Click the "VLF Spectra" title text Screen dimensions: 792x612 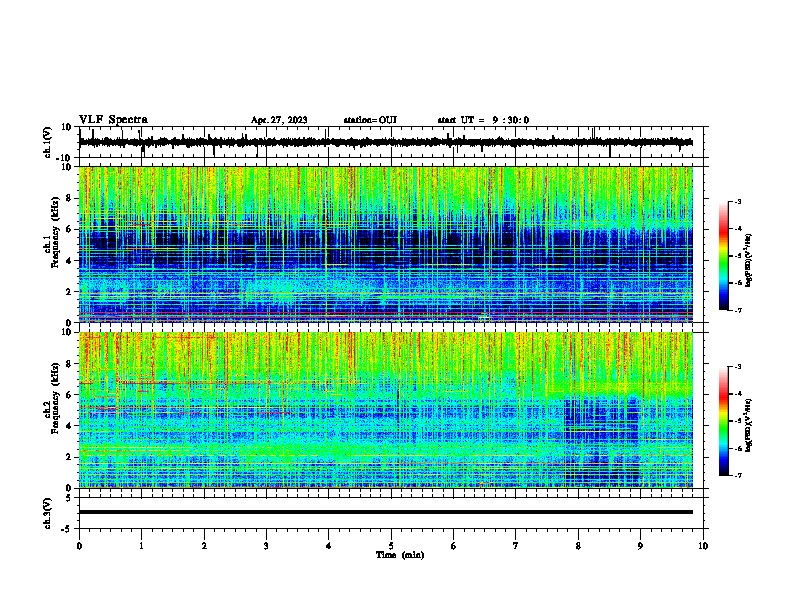point(113,120)
